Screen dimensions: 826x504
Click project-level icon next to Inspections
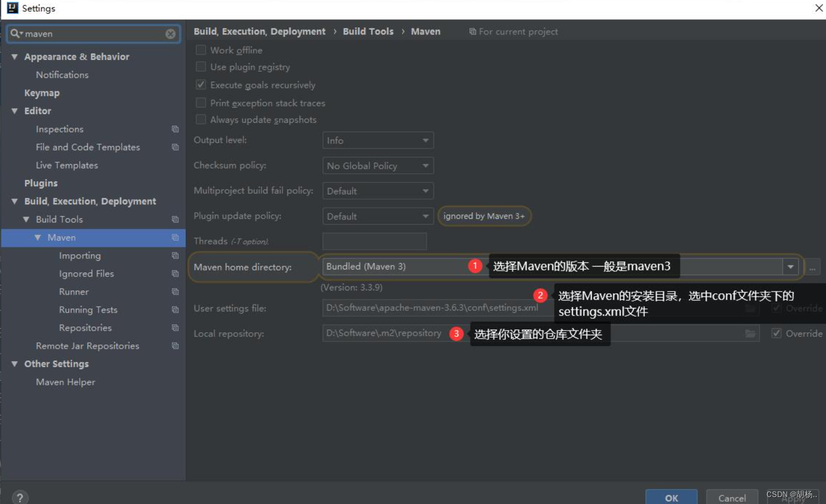pyautogui.click(x=175, y=129)
